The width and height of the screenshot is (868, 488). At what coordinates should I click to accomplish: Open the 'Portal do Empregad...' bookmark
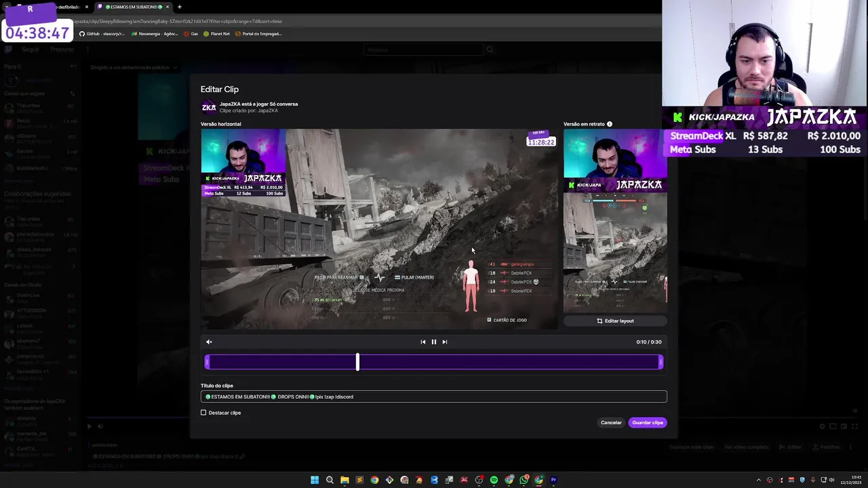[x=258, y=34]
